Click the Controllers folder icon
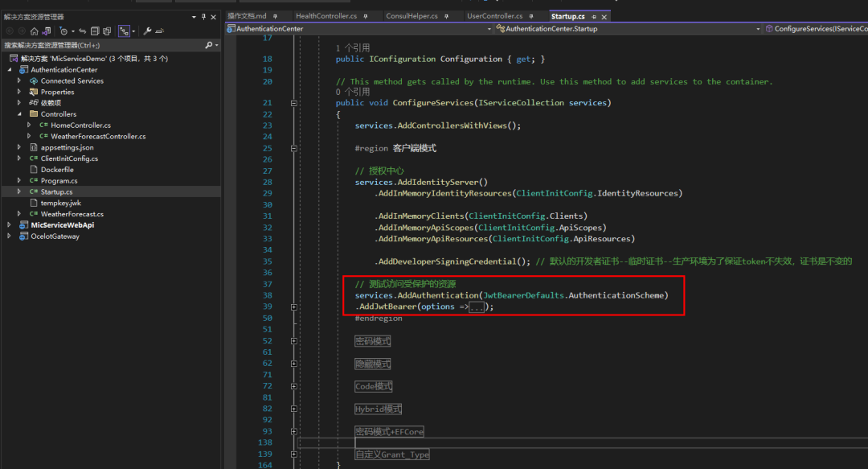The width and height of the screenshot is (868, 469). (34, 113)
